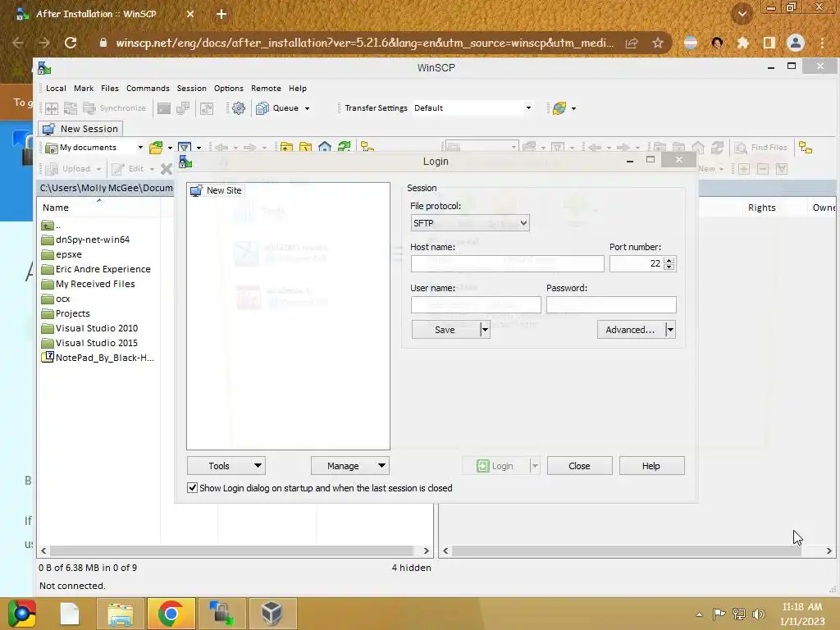Click the Host name input field

(507, 263)
